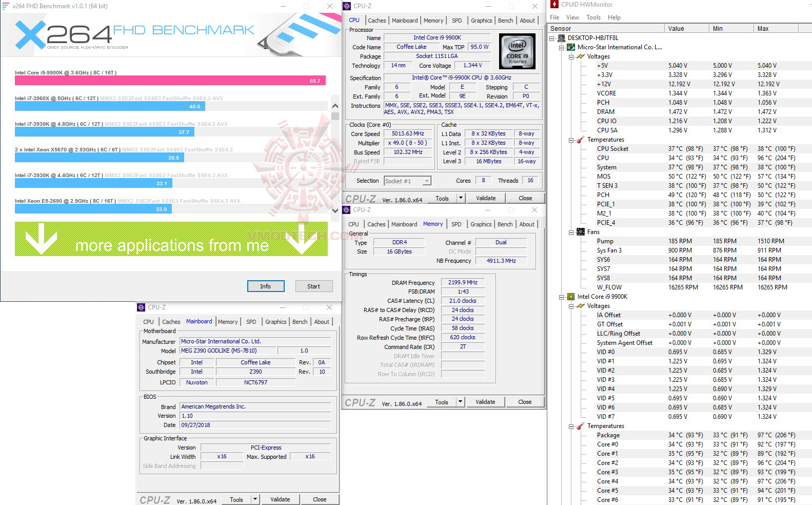Open the About tab in the CPU-Z Mainboard window
812x505 pixels.
(x=322, y=322)
